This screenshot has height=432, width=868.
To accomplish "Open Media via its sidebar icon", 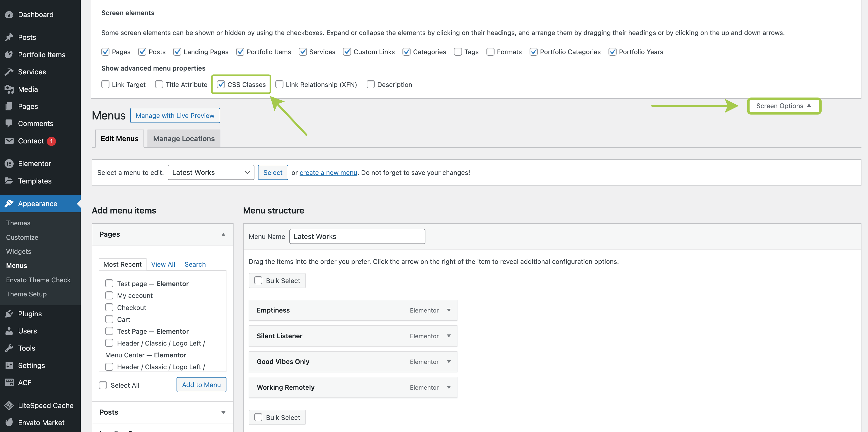I will (x=9, y=89).
